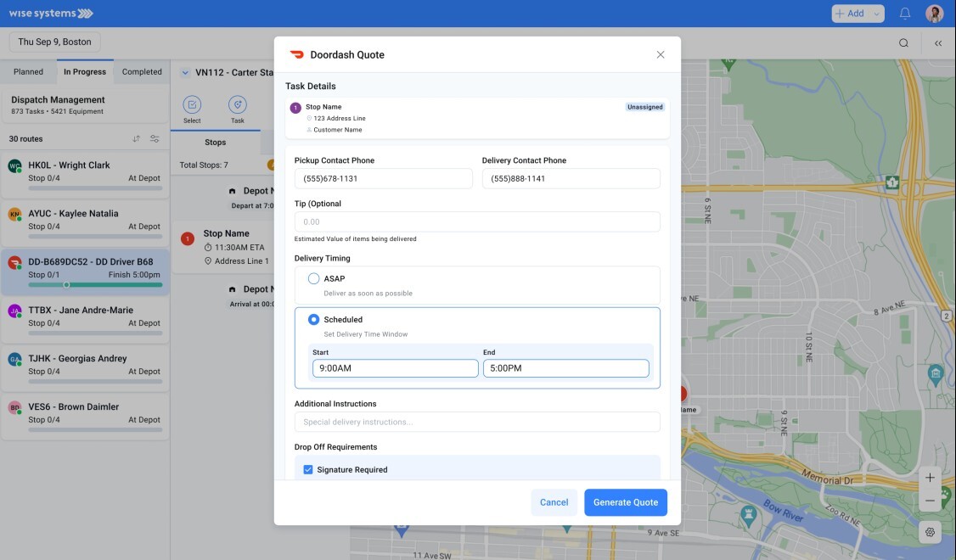Click the WC driver avatar
The image size is (956, 560).
[14, 165]
